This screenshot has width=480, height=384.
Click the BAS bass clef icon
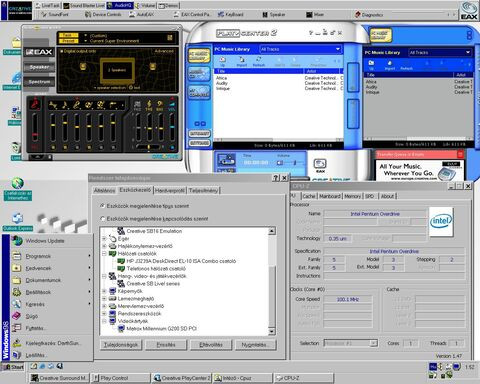[x=160, y=105]
